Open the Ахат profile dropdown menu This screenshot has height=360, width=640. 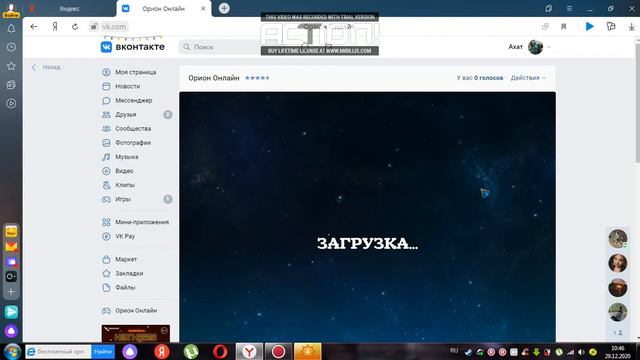coord(529,47)
